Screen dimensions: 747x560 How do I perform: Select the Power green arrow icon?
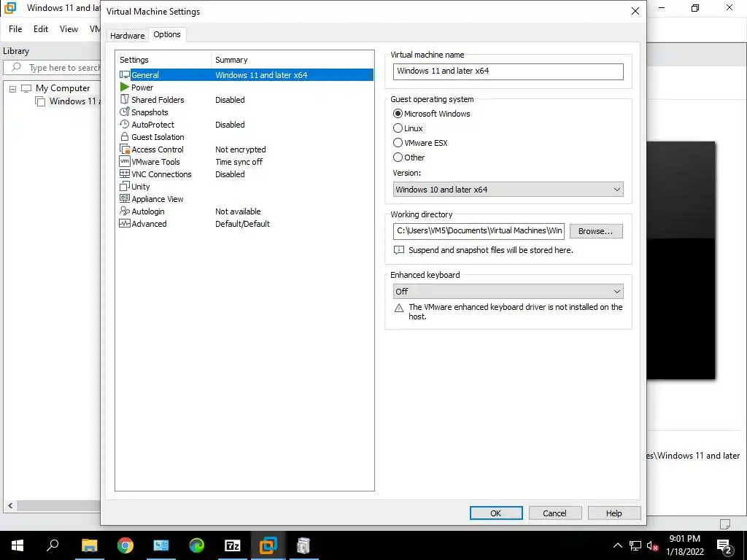coord(124,87)
